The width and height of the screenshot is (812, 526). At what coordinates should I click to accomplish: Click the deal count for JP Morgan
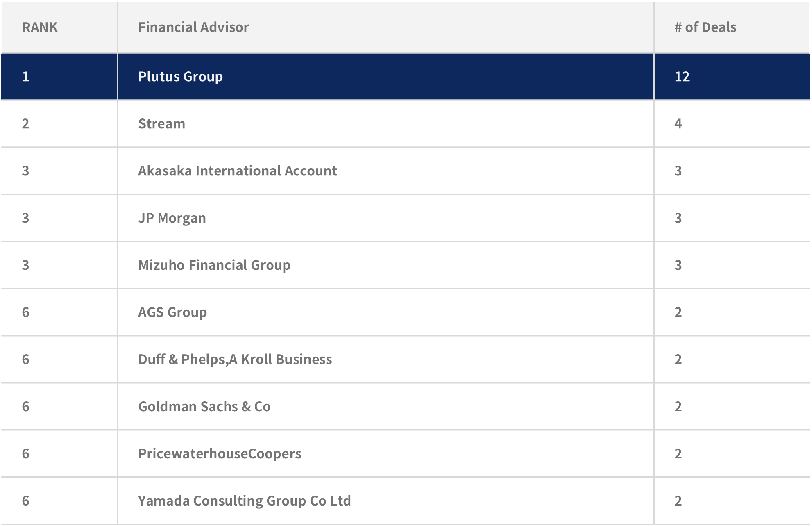coord(678,218)
